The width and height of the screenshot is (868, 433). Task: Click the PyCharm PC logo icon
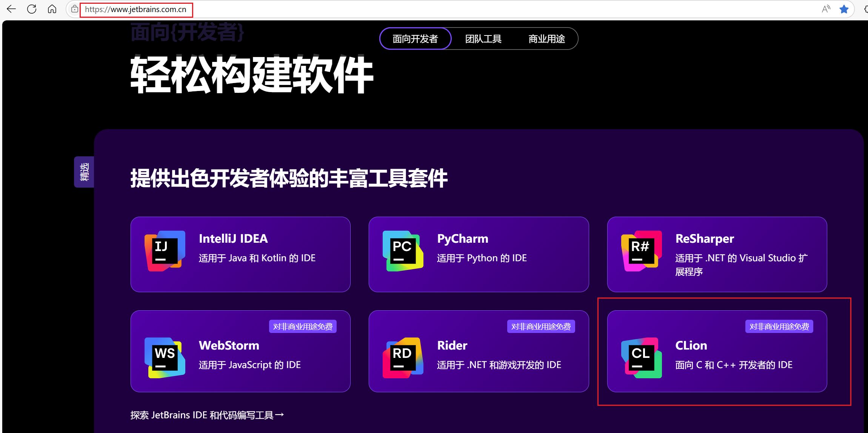pos(403,251)
